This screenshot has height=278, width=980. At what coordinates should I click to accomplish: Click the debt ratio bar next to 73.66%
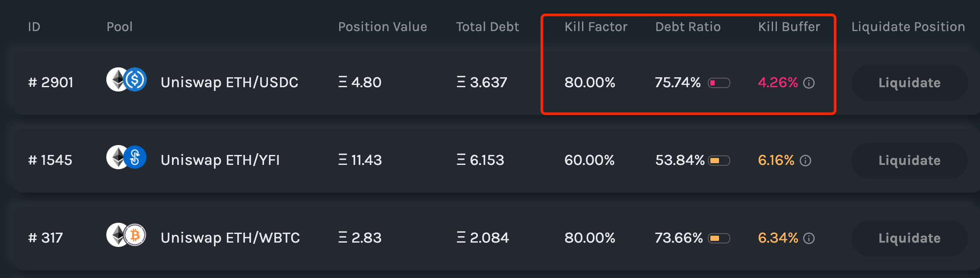pos(719,238)
